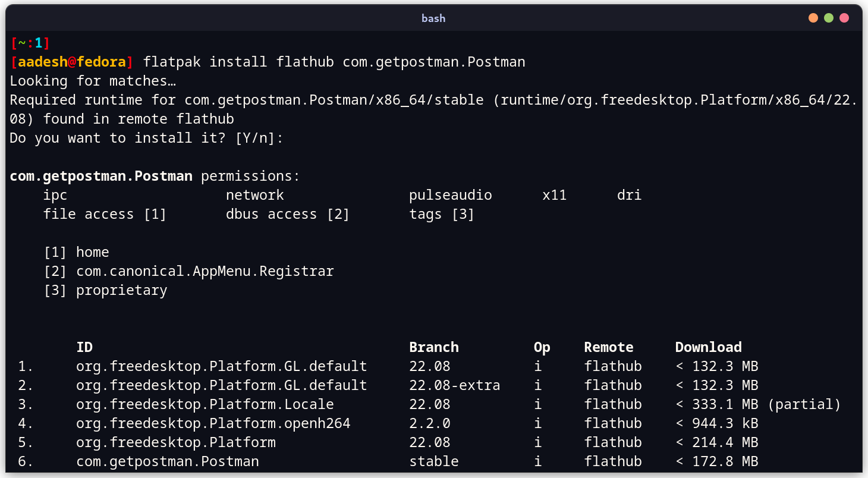The height and width of the screenshot is (478, 868).
Task: Click the home file access entry
Action: tap(93, 251)
